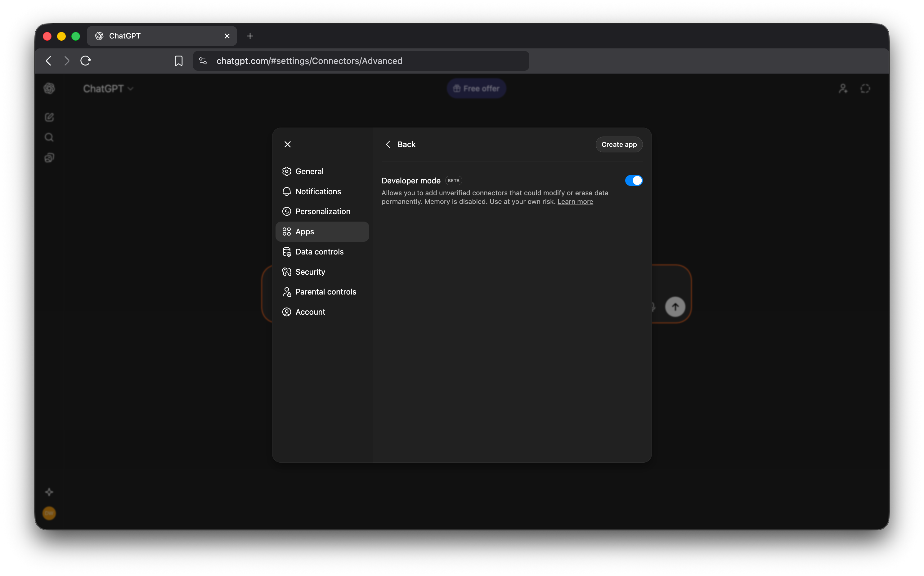Screen dimensions: 924x576
Task: Open the Security settings section
Action: click(310, 272)
